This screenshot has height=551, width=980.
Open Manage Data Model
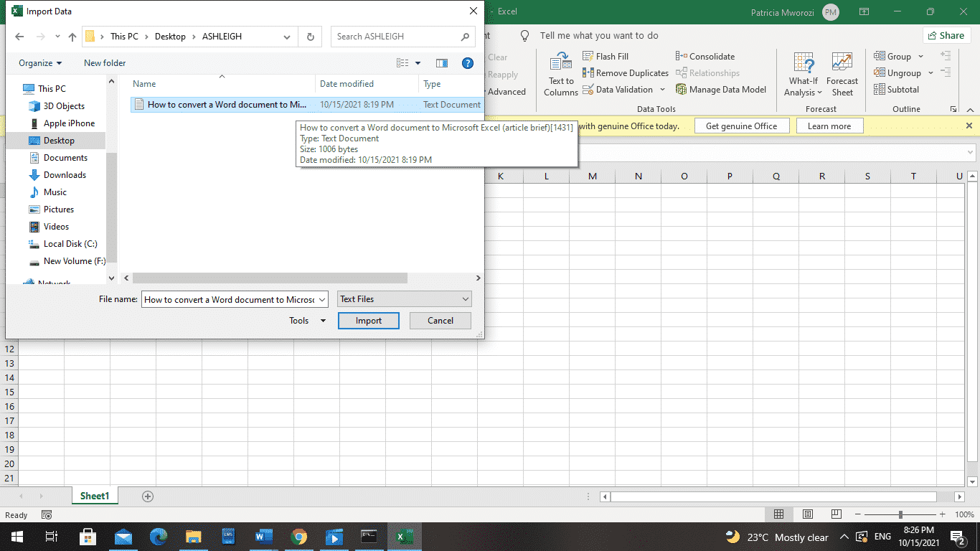tap(721, 89)
